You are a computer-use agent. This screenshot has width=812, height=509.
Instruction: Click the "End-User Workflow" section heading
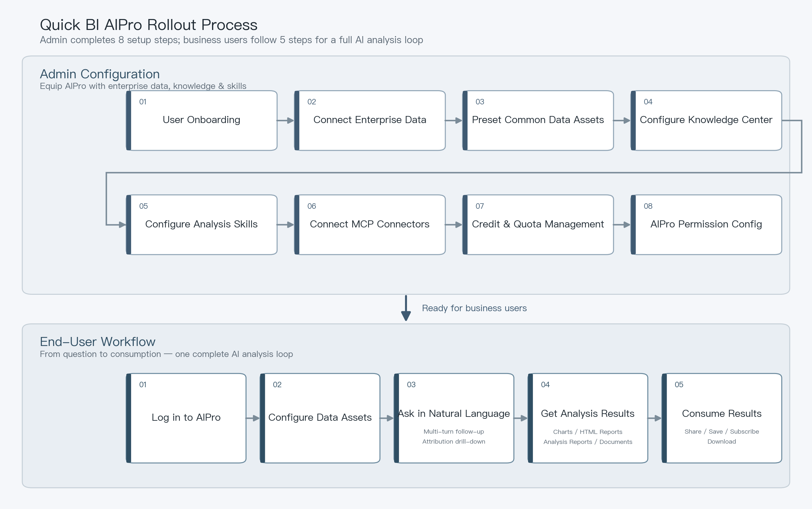tap(98, 342)
